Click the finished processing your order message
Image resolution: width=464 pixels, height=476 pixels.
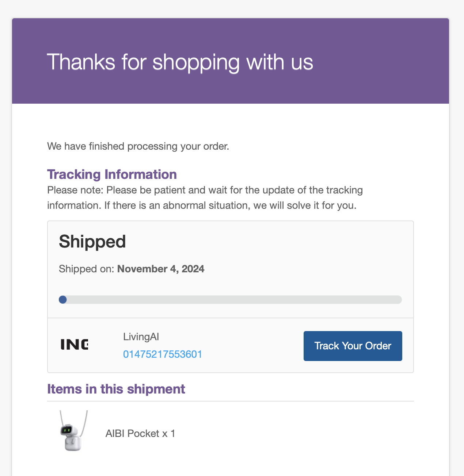[x=138, y=146]
